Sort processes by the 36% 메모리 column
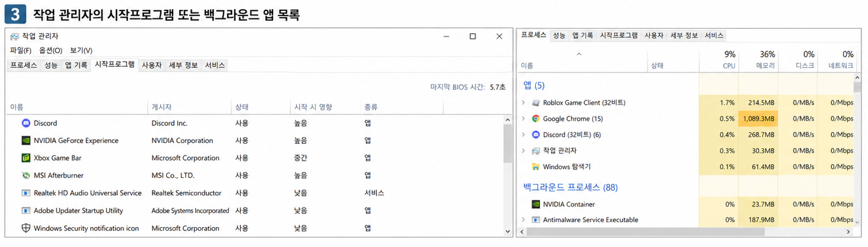This screenshot has height=247, width=868. 758,60
